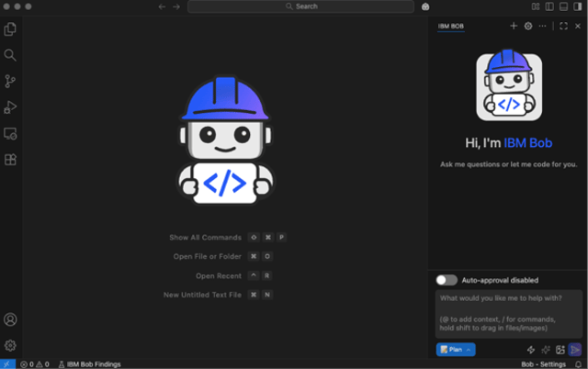Open the Remote Explorer view

tap(10, 134)
